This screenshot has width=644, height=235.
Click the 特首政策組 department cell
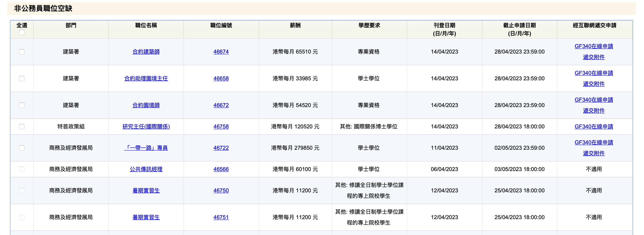click(71, 127)
